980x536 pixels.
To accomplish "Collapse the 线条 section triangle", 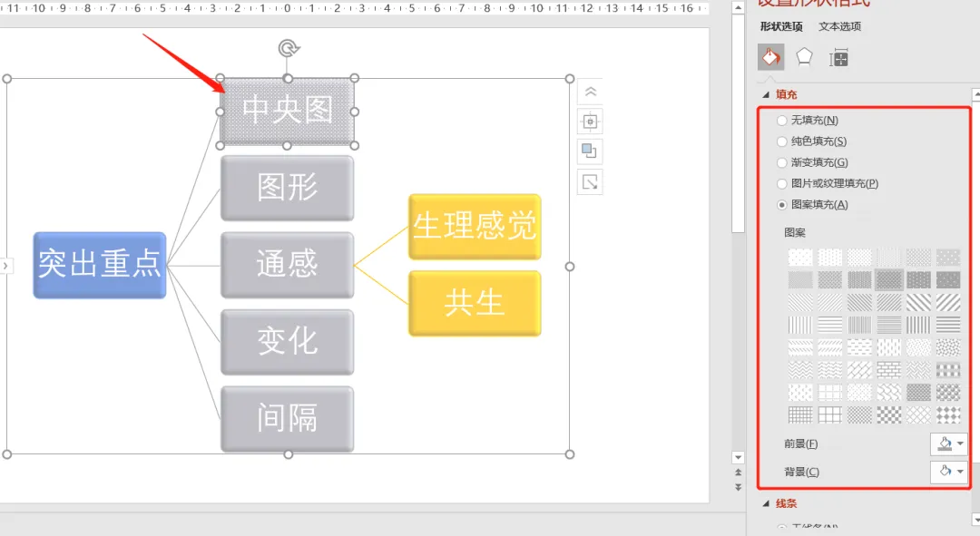I will click(766, 503).
